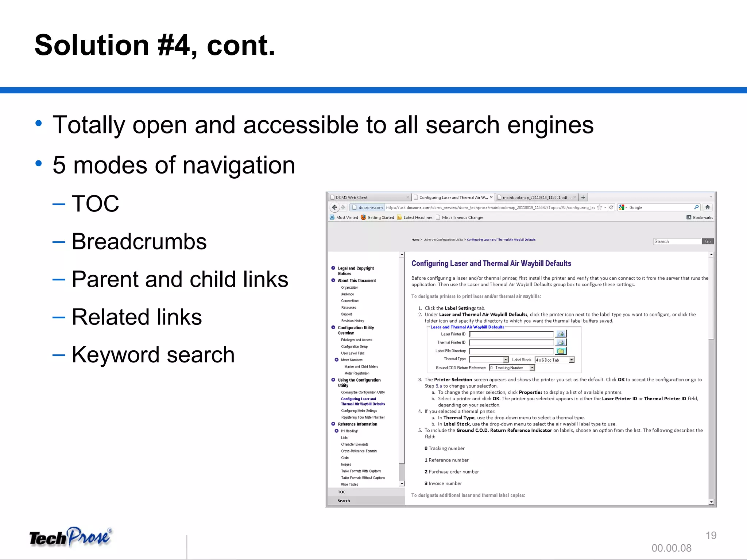
Task: Open the address bar history dropdown arrow
Action: (605, 207)
